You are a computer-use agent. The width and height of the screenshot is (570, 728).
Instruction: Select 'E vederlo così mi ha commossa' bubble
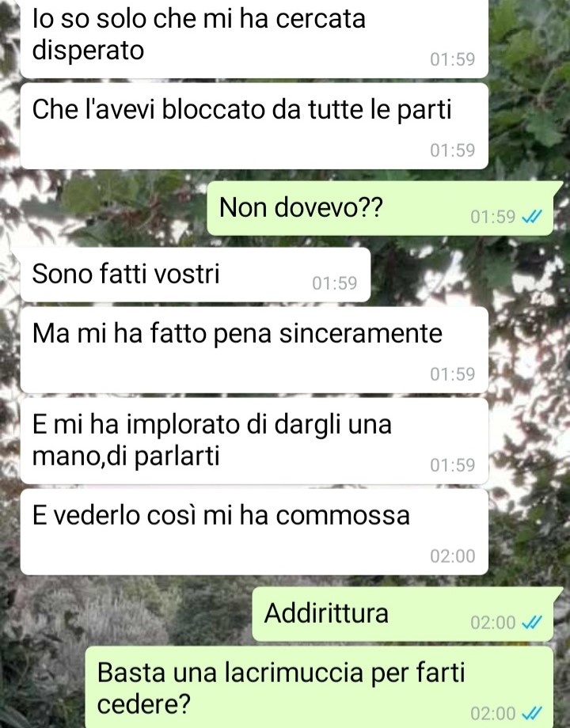point(254,532)
